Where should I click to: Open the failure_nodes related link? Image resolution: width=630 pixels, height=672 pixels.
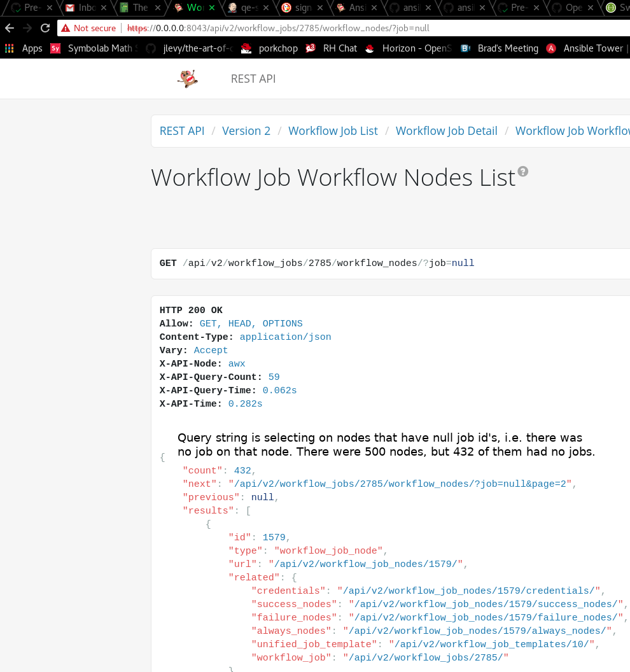coord(486,617)
